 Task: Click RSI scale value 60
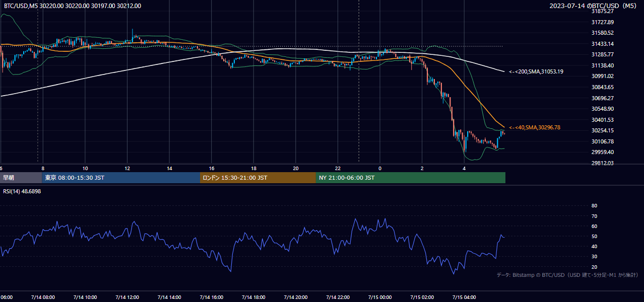click(594, 226)
